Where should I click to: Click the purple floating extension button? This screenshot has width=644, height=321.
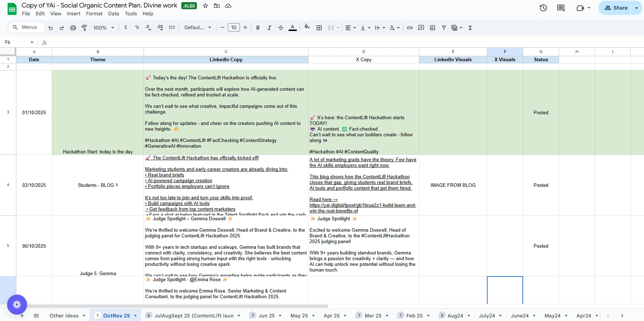pos(17,305)
